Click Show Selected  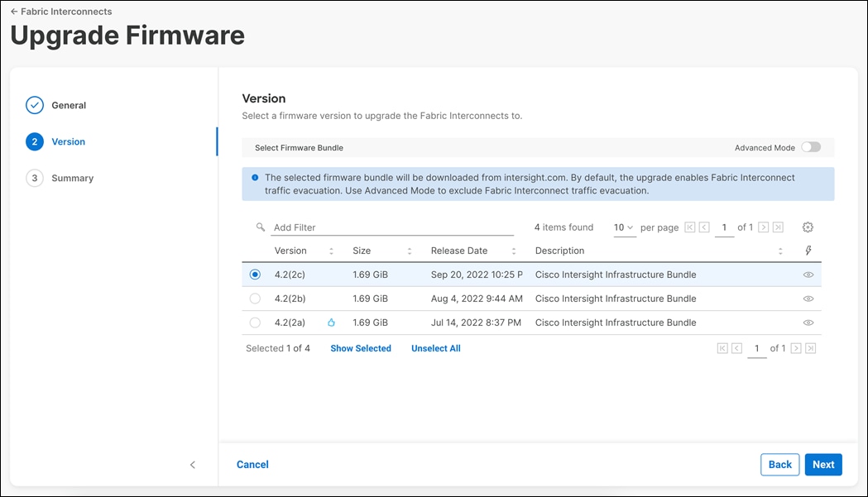pos(360,348)
